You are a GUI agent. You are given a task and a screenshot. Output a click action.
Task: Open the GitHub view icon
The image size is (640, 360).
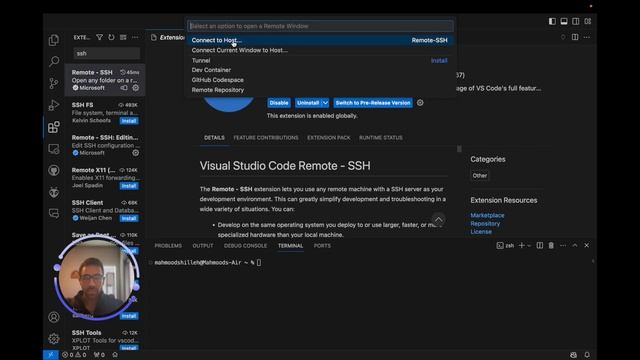click(x=54, y=170)
